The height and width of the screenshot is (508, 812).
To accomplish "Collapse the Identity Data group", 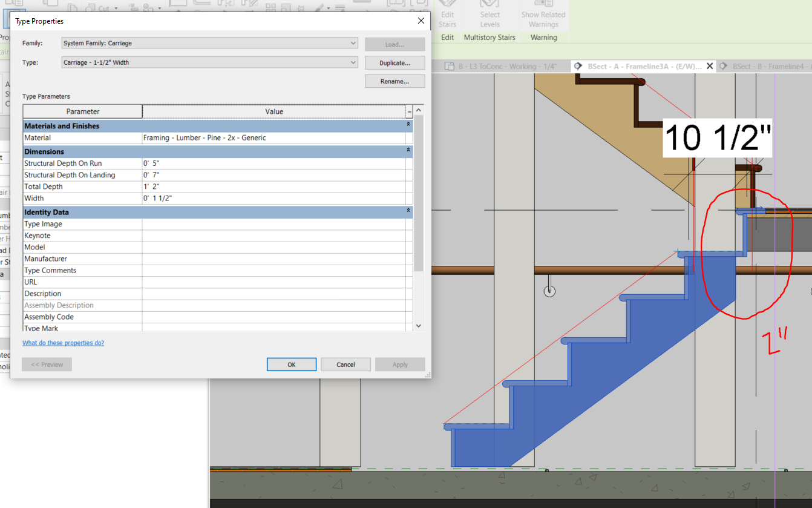I will click(x=408, y=212).
